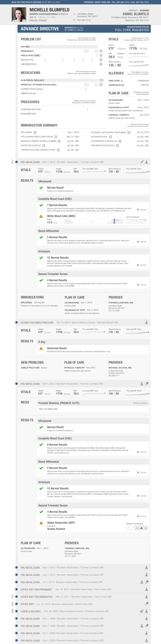Expand Blood Differential results in Oct 1 exam

click(142, 472)
